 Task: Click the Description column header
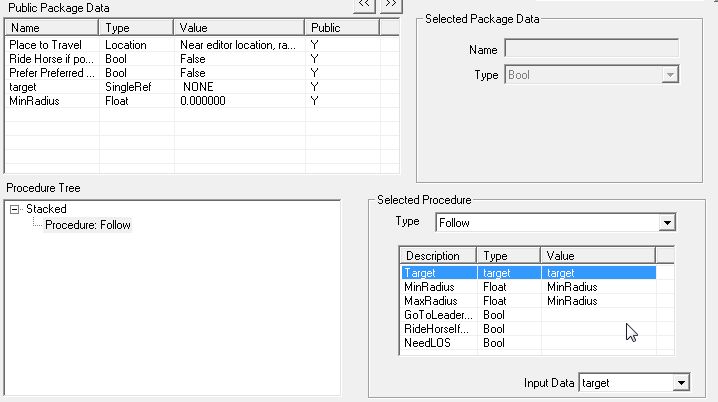tap(437, 256)
